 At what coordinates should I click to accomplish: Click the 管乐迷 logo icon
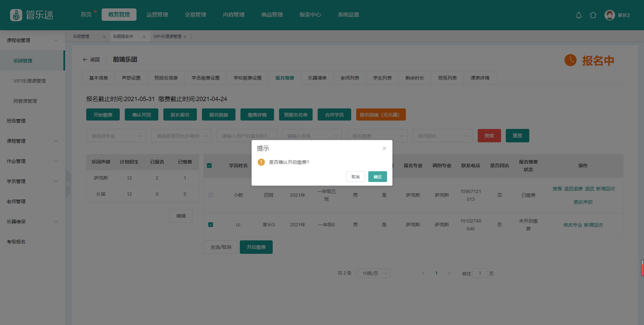[16, 15]
